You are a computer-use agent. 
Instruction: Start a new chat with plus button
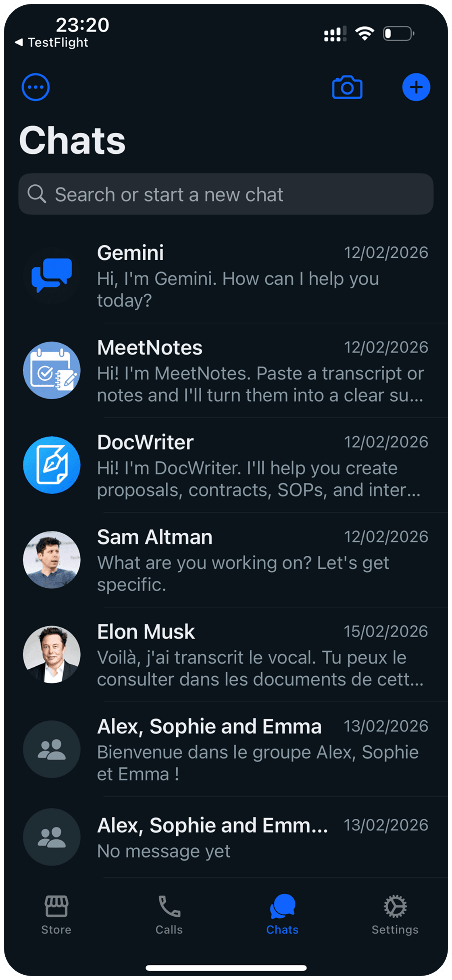click(416, 87)
